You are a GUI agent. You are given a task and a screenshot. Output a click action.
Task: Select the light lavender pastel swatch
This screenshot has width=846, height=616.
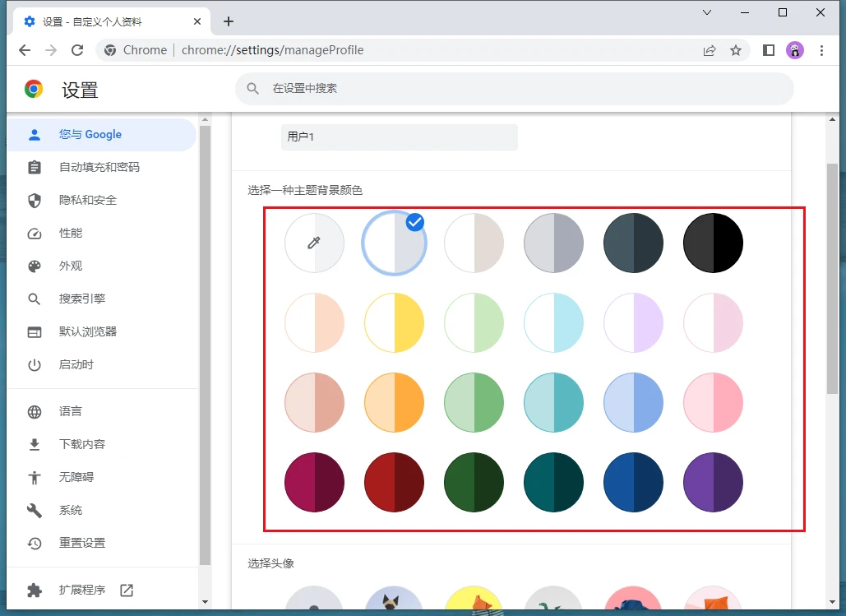[x=633, y=323]
